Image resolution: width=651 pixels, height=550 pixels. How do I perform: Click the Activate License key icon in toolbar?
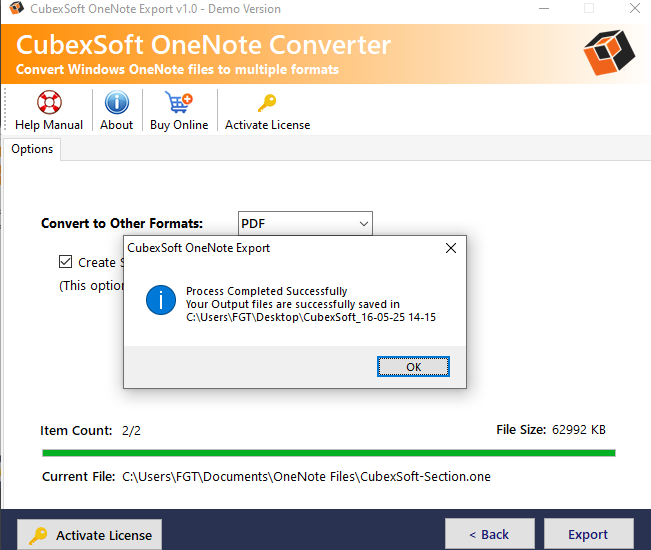[x=267, y=103]
